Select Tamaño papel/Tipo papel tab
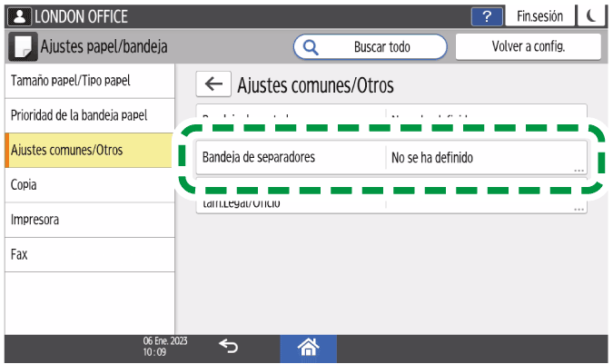 coord(86,81)
